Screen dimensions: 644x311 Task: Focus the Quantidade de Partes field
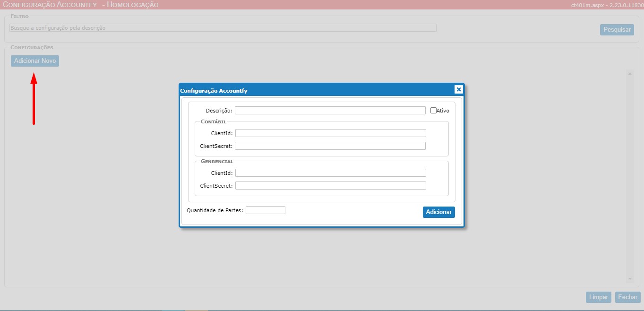tap(266, 210)
